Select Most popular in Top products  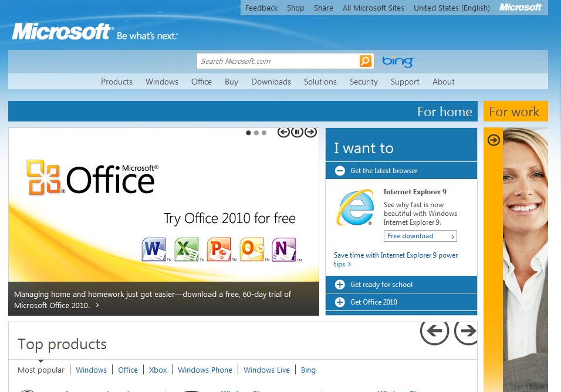[x=41, y=370]
